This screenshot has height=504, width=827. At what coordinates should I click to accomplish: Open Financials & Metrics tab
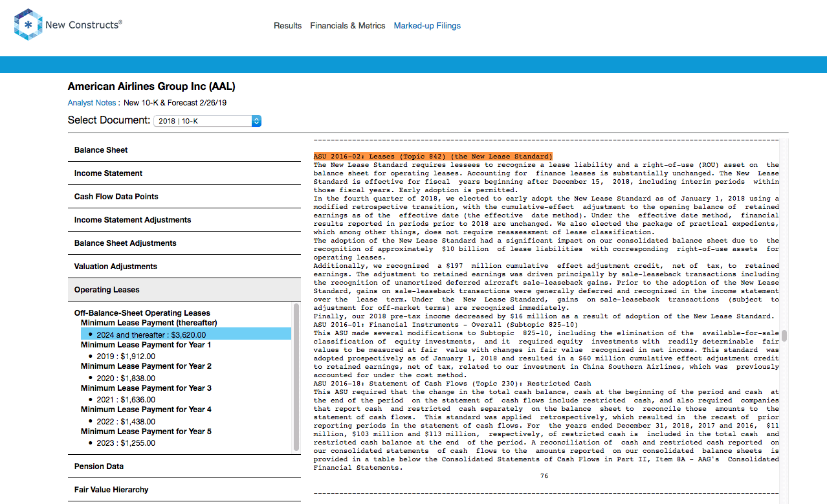tap(347, 26)
